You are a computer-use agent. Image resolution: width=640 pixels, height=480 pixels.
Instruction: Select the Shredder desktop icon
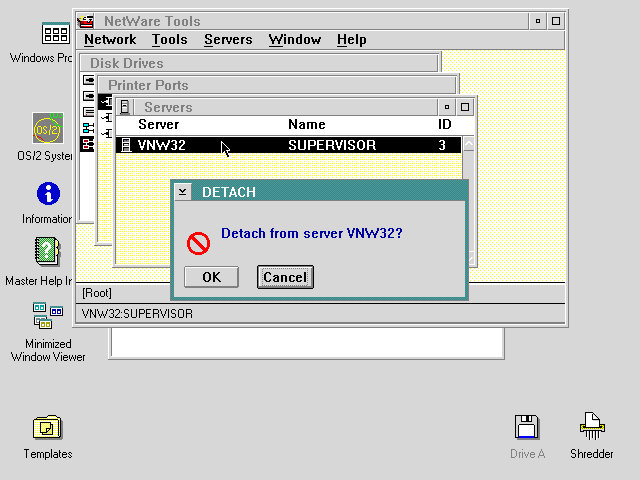pyautogui.click(x=592, y=426)
